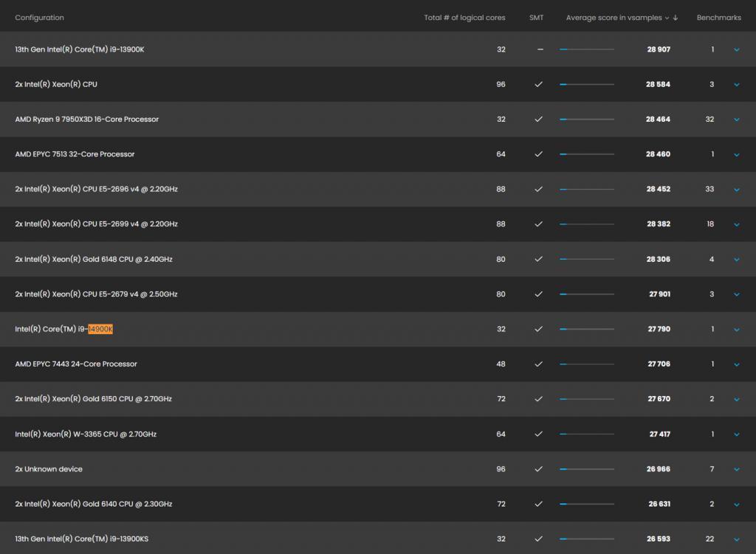Expand the AMD EPYC 7443 row chevron
The height and width of the screenshot is (554, 756).
[x=737, y=364]
